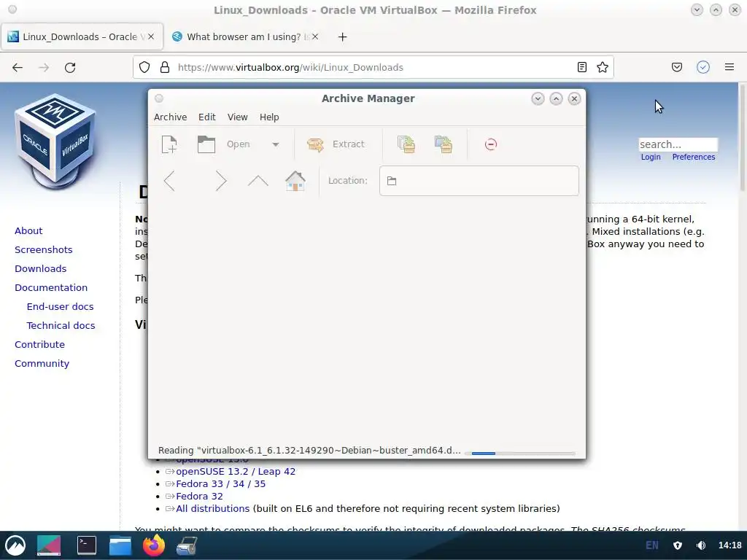Open the End-user docs link
This screenshot has width=747, height=560.
60,307
